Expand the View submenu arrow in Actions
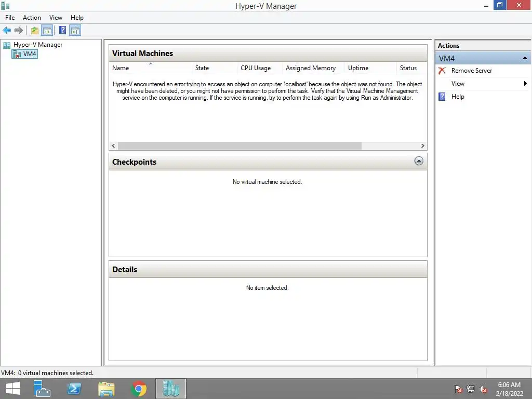Viewport: 532px width, 399px height. pyautogui.click(x=525, y=84)
